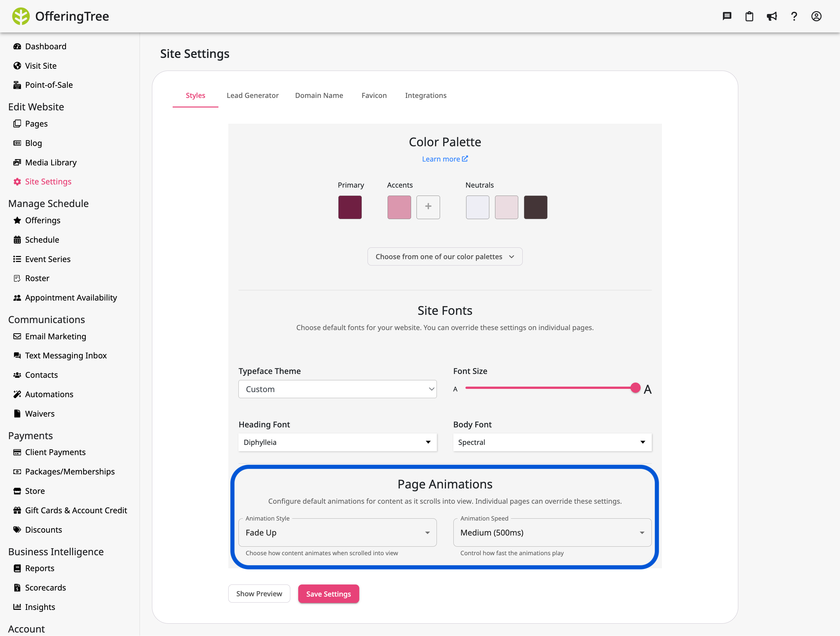Click the Email Marketing envelope icon
The width and height of the screenshot is (840, 636).
17,336
